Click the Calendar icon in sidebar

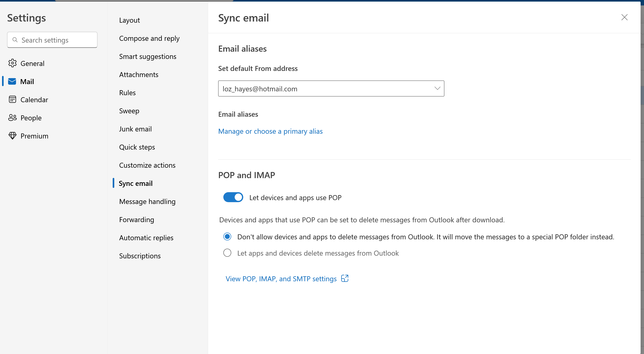pyautogui.click(x=12, y=100)
